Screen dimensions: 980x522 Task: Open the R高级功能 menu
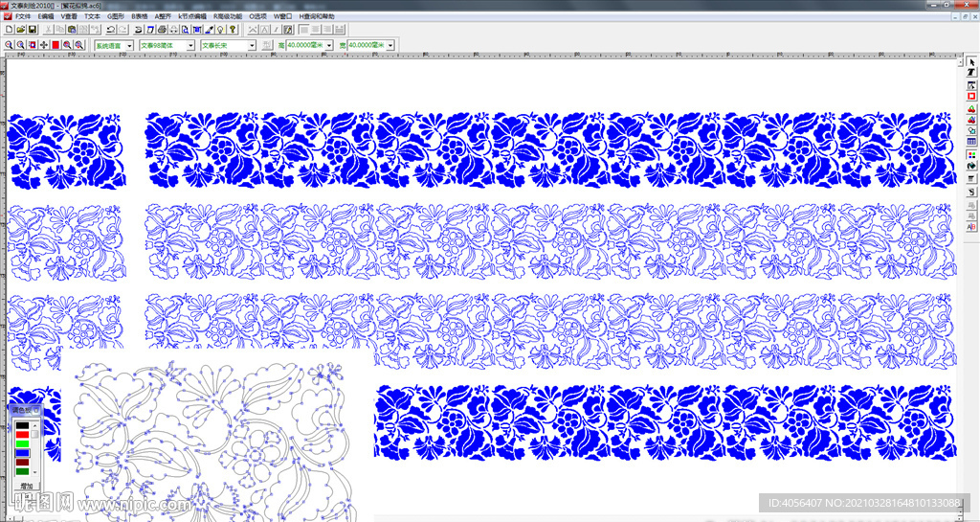pyautogui.click(x=228, y=16)
